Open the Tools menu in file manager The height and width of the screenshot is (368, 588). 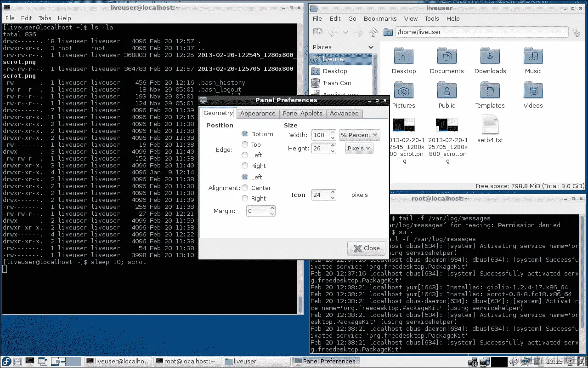432,18
